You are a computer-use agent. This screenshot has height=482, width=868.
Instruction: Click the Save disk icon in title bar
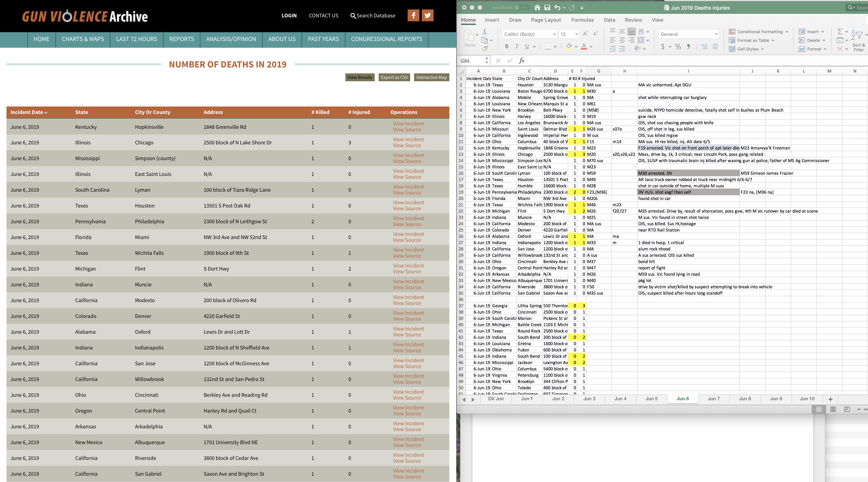[547, 7]
